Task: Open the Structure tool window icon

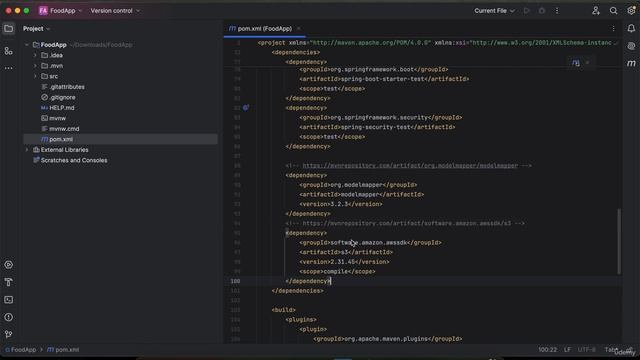Action: pyautogui.click(x=9, y=51)
